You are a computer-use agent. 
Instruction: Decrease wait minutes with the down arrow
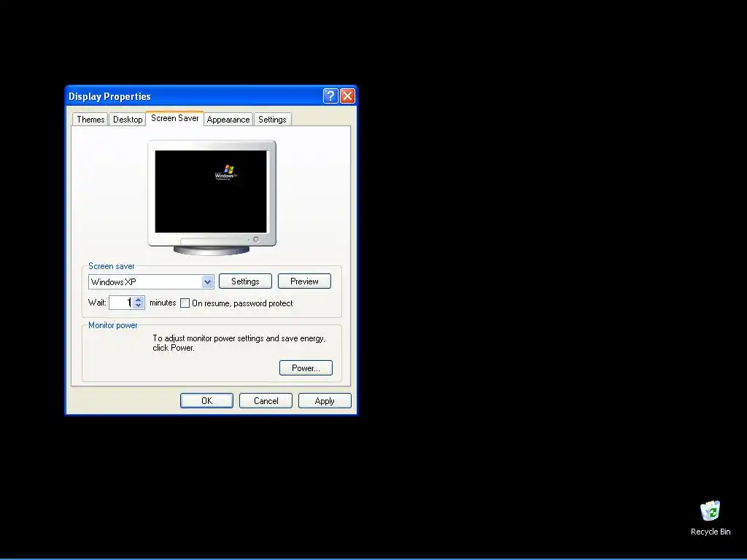(138, 306)
